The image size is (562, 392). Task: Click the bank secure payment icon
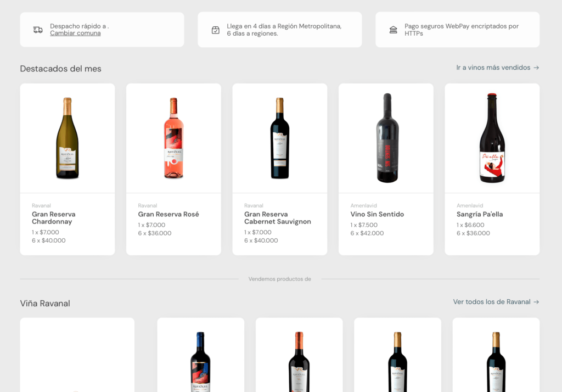393,30
